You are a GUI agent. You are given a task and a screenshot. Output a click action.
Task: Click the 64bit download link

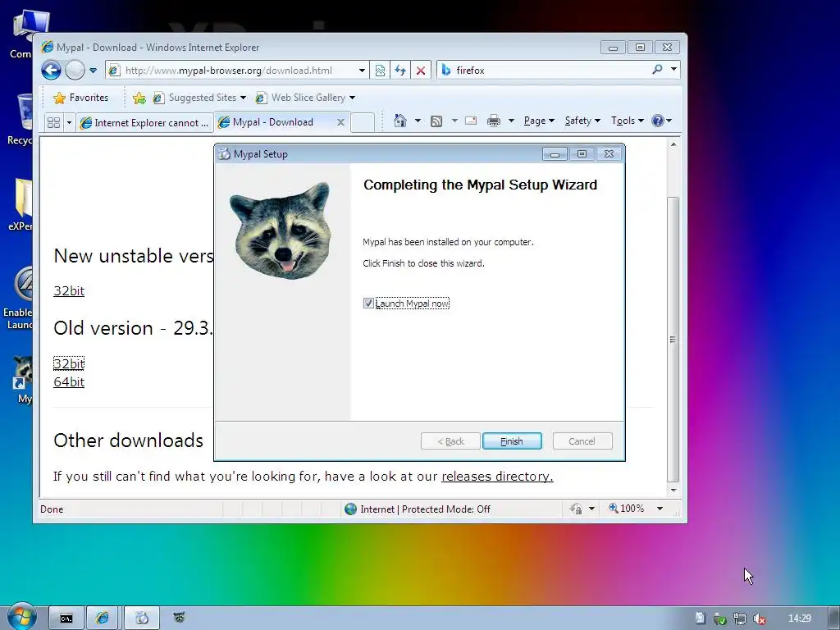69,382
